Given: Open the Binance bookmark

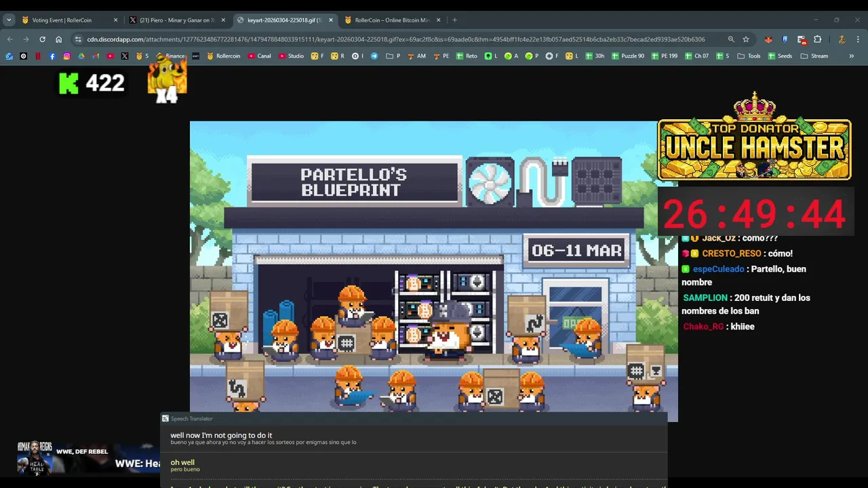Looking at the screenshot, I should [170, 56].
